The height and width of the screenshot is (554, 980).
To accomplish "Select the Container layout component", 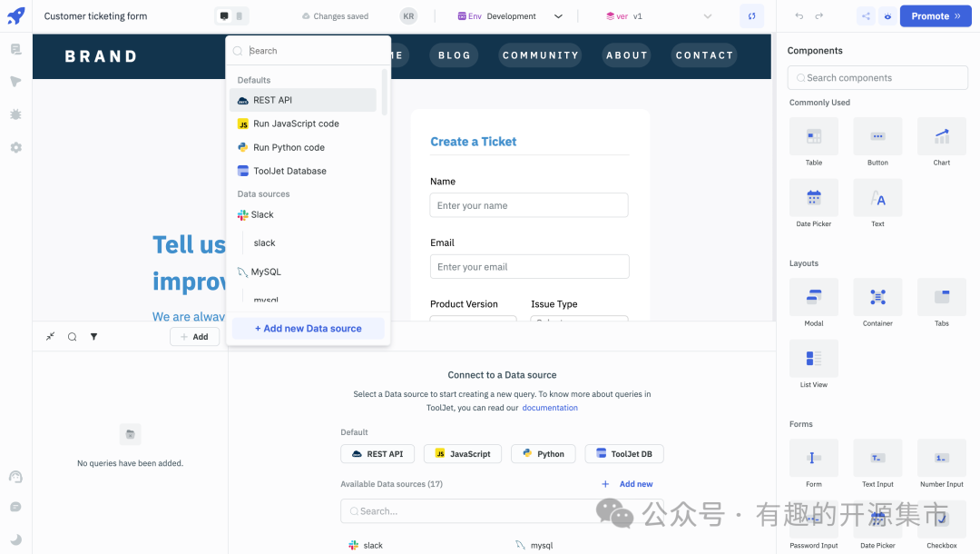I will [877, 297].
